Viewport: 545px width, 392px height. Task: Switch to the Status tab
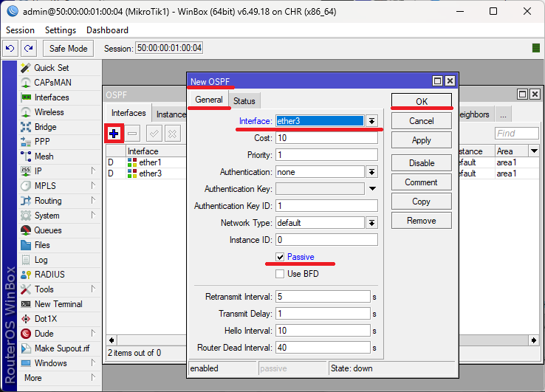(244, 101)
